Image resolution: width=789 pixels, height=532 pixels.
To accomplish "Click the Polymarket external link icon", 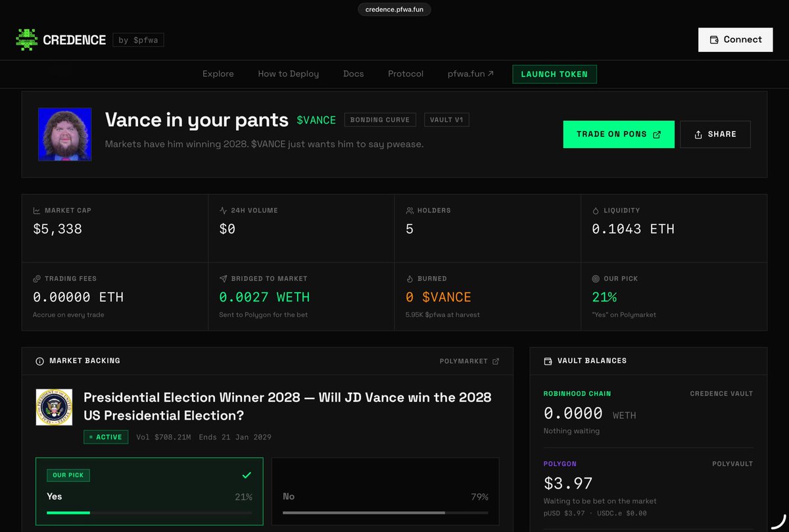I will pos(496,361).
